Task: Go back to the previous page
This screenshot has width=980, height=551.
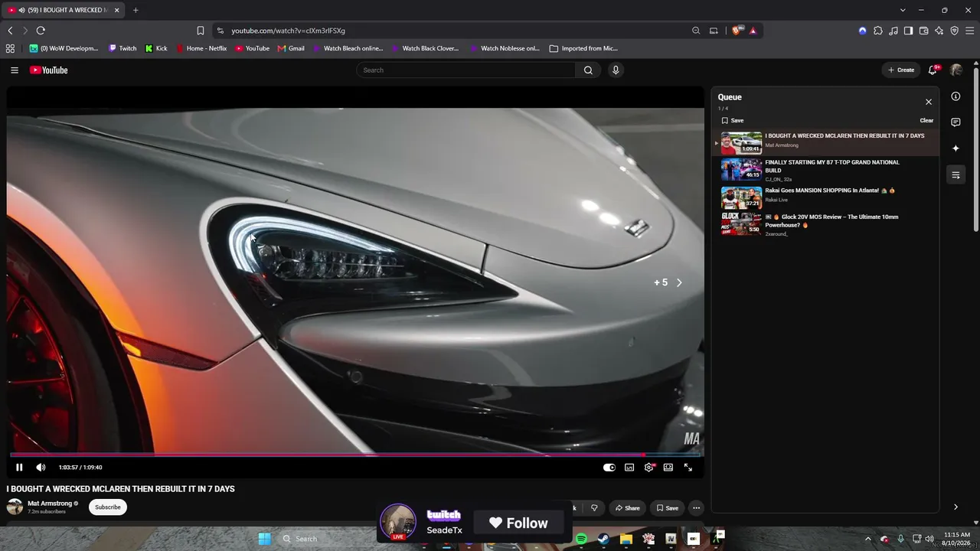Action: coord(10,31)
